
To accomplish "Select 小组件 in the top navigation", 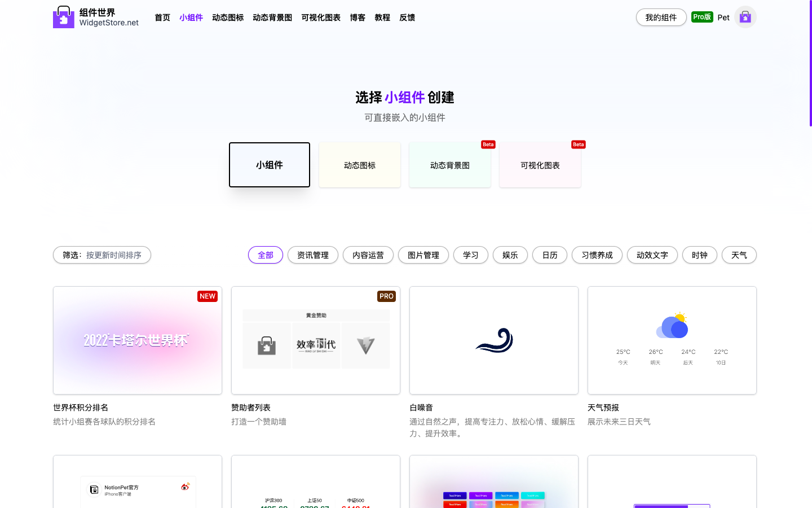I will (191, 17).
